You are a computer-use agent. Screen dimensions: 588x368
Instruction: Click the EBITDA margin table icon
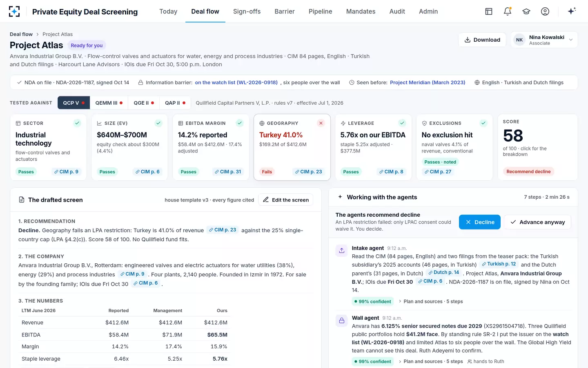point(180,123)
